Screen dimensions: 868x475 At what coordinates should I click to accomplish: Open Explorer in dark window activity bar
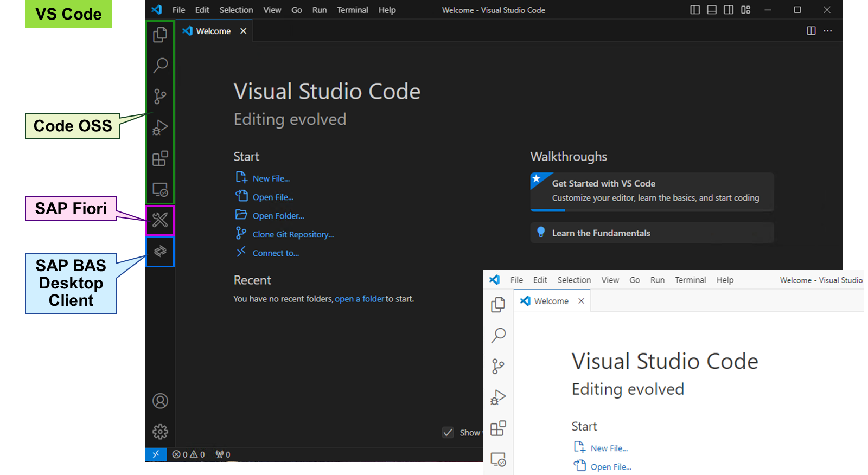(x=160, y=35)
